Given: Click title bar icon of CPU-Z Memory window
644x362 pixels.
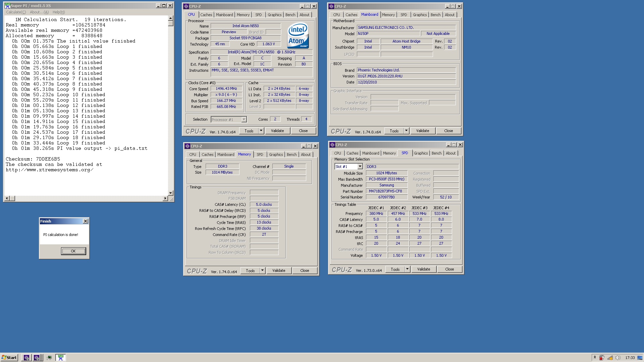Looking at the screenshot, I should click(187, 146).
